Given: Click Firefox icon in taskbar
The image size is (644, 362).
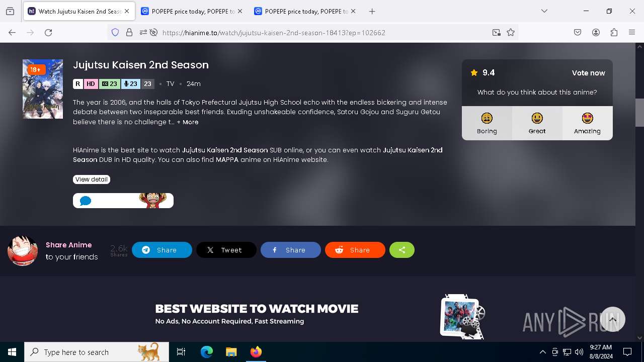Looking at the screenshot, I should pyautogui.click(x=256, y=352).
